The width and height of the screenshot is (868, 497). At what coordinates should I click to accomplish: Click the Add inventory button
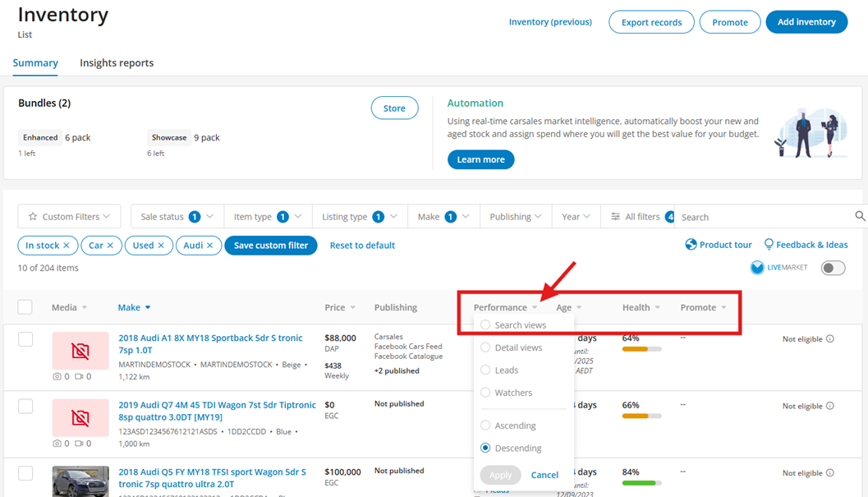[806, 22]
